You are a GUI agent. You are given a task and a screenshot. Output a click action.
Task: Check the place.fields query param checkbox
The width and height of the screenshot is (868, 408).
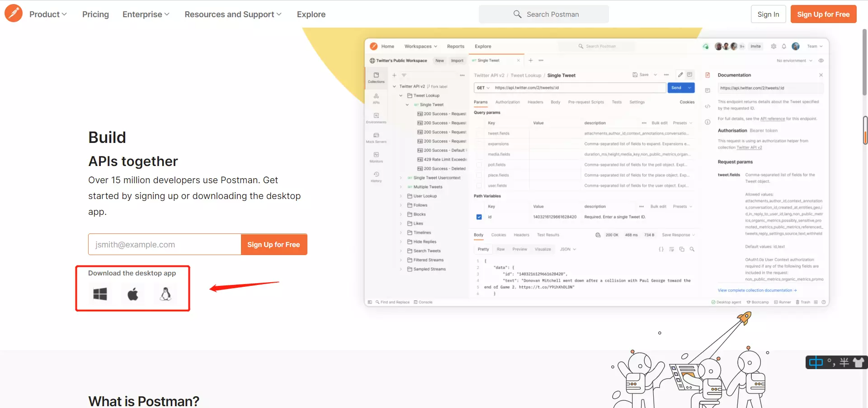pos(479,175)
